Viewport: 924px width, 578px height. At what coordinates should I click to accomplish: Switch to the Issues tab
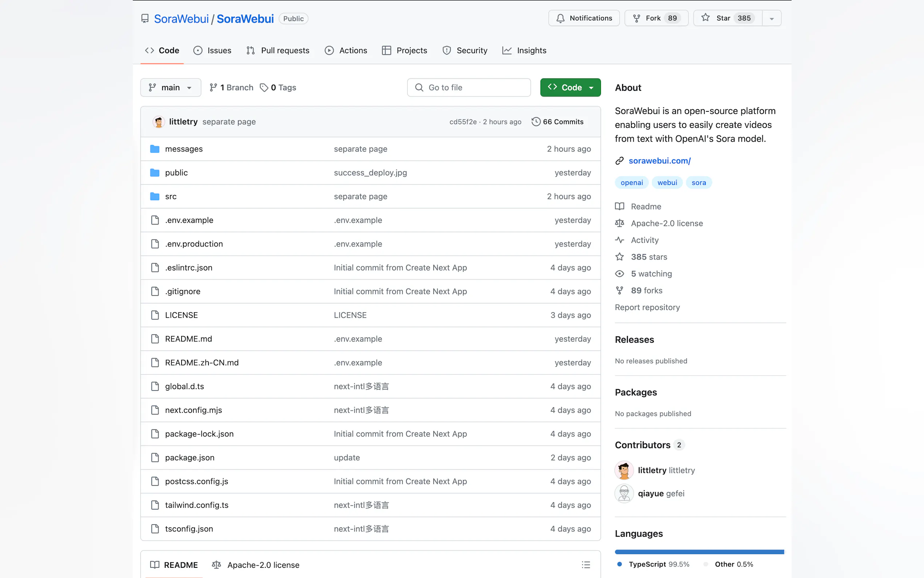[x=212, y=51]
